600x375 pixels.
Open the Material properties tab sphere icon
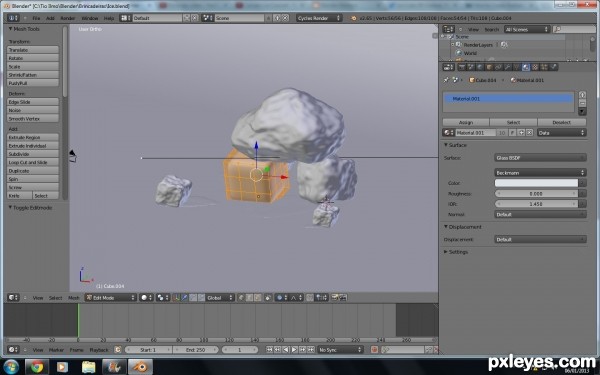[526, 67]
